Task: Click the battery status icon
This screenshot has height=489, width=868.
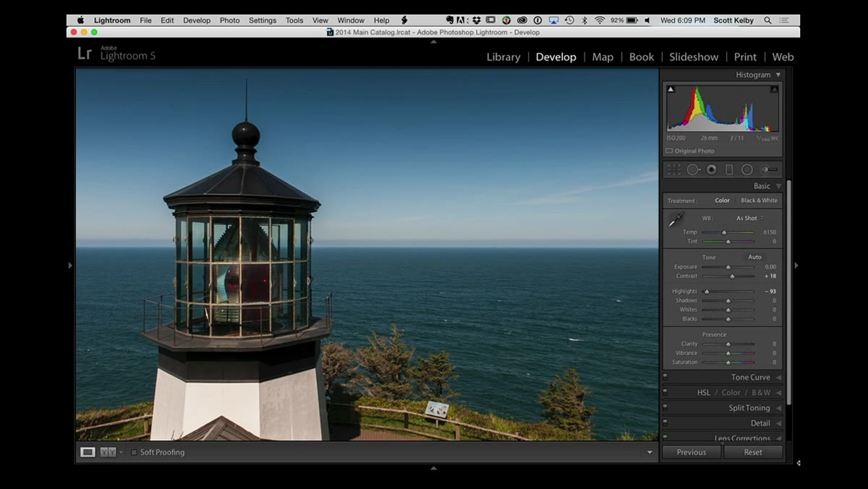Action: (632, 20)
